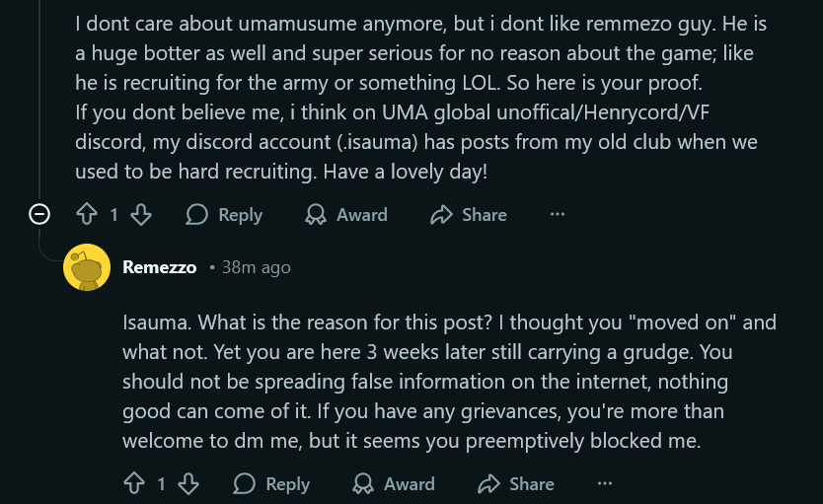Reply to the comment about remmezo guy
The image size is (823, 504).
pos(224,214)
